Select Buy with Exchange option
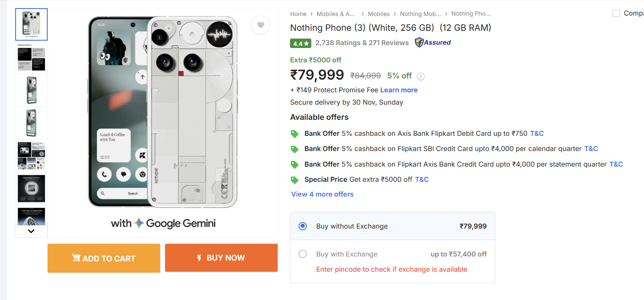 click(303, 254)
